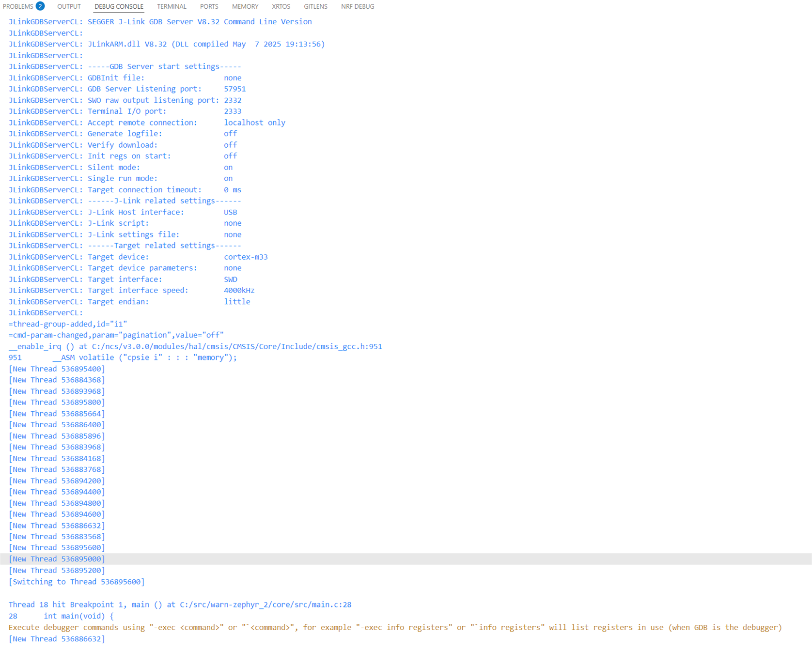Click the J-Link related settings header line
This screenshot has height=651, width=812.
pyautogui.click(x=125, y=201)
